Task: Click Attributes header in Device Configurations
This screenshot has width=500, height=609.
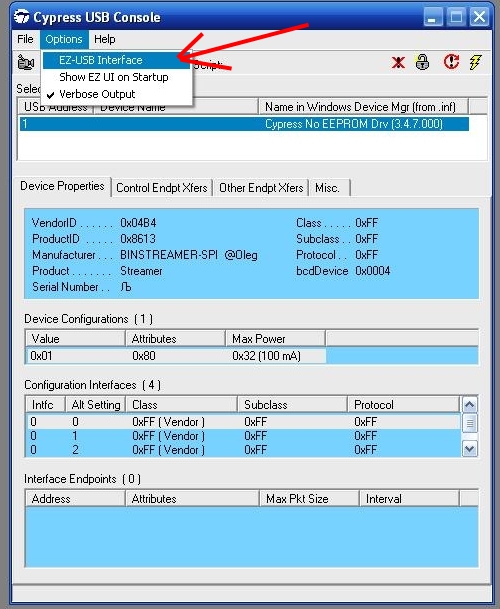Action: click(x=175, y=339)
